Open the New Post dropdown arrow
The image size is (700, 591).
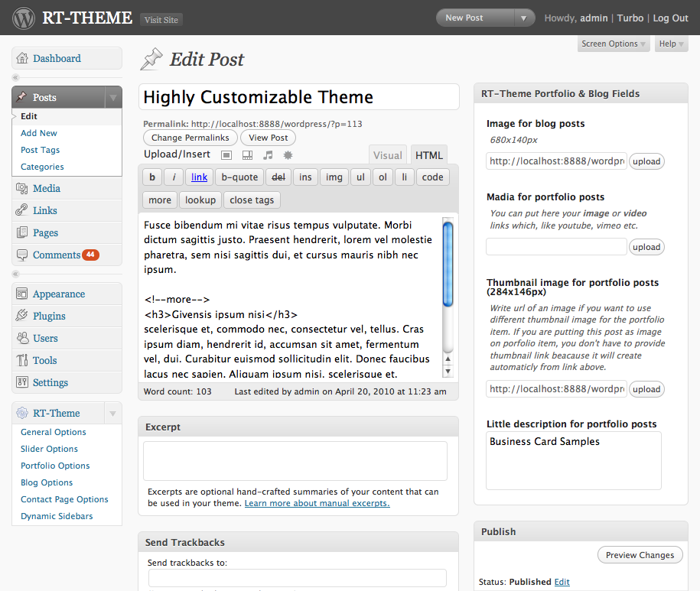tap(524, 18)
